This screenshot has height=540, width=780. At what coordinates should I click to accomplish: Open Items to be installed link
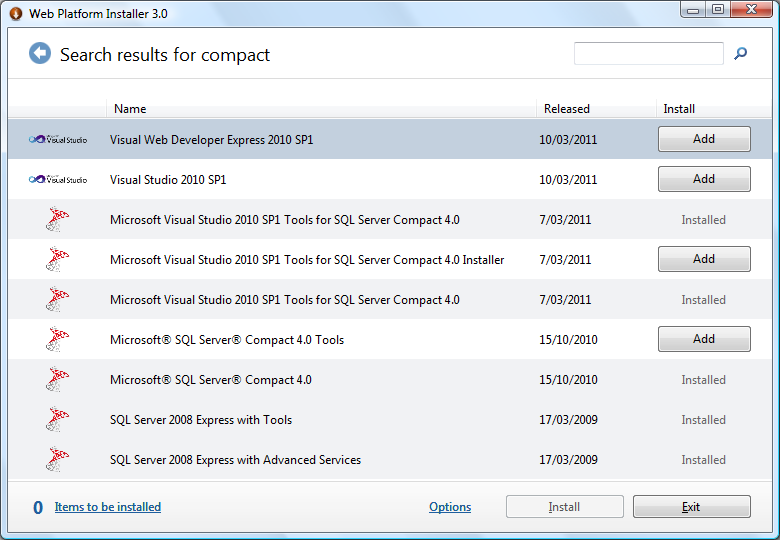107,507
